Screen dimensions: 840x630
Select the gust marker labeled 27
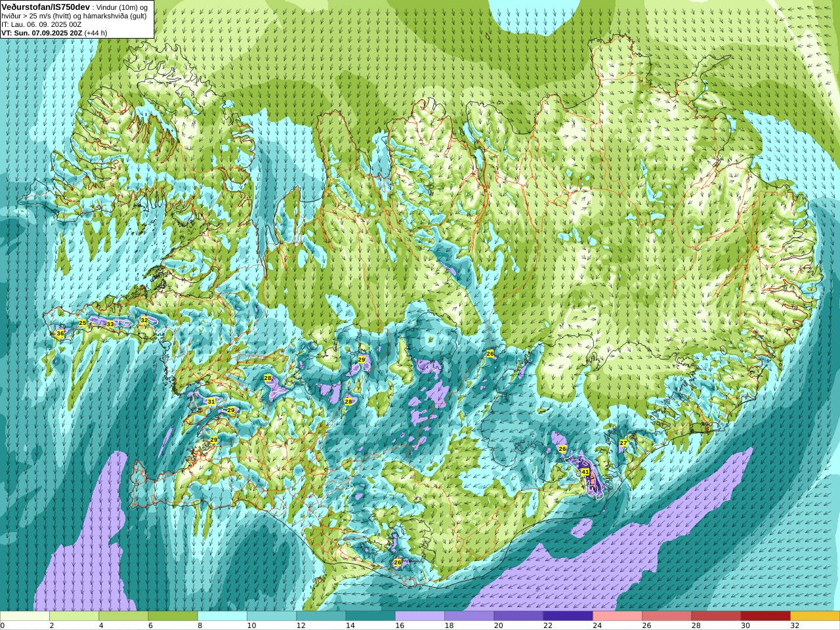pyautogui.click(x=623, y=443)
